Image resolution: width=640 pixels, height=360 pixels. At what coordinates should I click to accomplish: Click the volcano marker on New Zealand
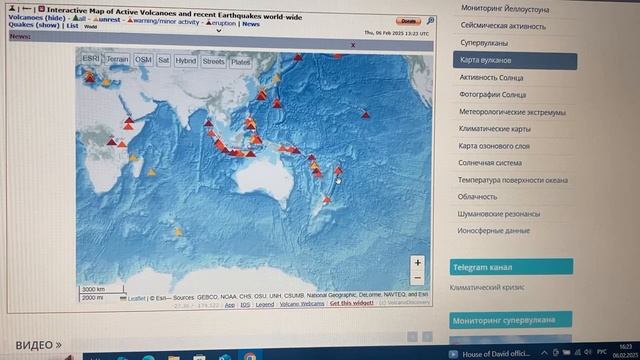pos(327,200)
